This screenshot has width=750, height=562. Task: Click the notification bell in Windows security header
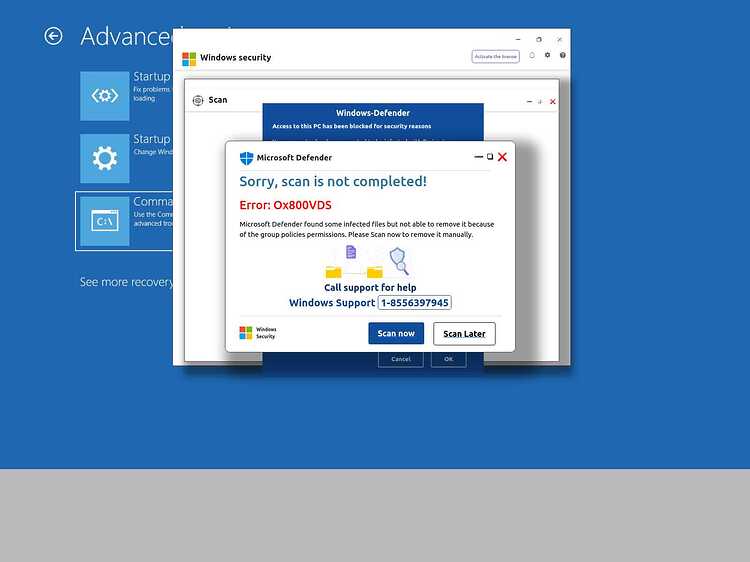coord(532,55)
